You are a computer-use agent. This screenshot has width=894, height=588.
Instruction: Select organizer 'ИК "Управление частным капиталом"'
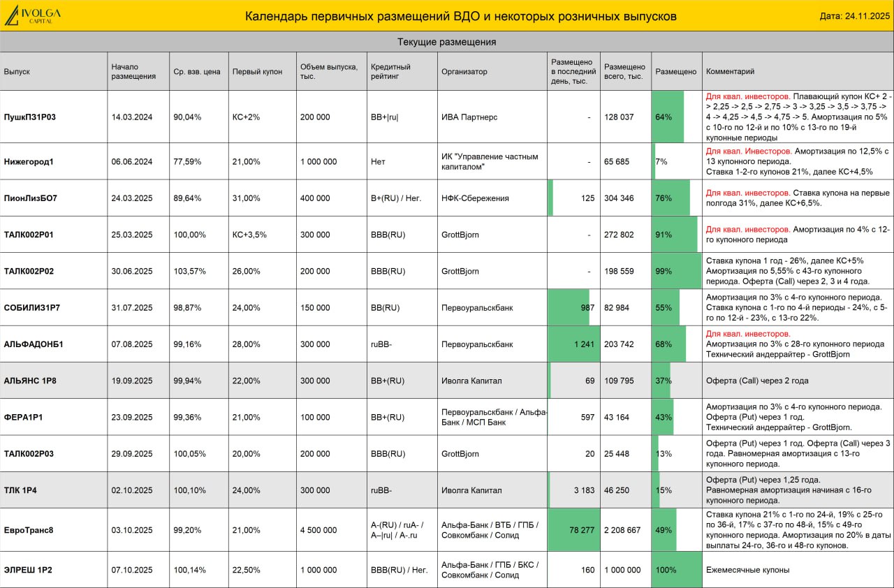490,162
